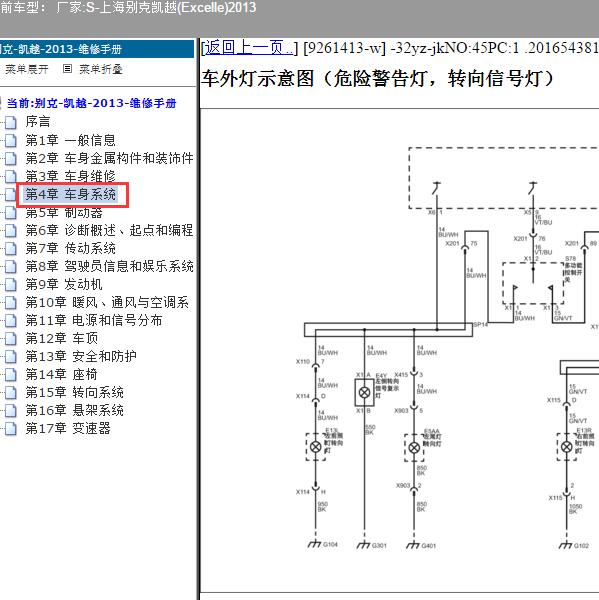Click the page icon beside 第8章 驾驶员信息和娱乐系统
This screenshot has width=599, height=600.
click(11, 266)
